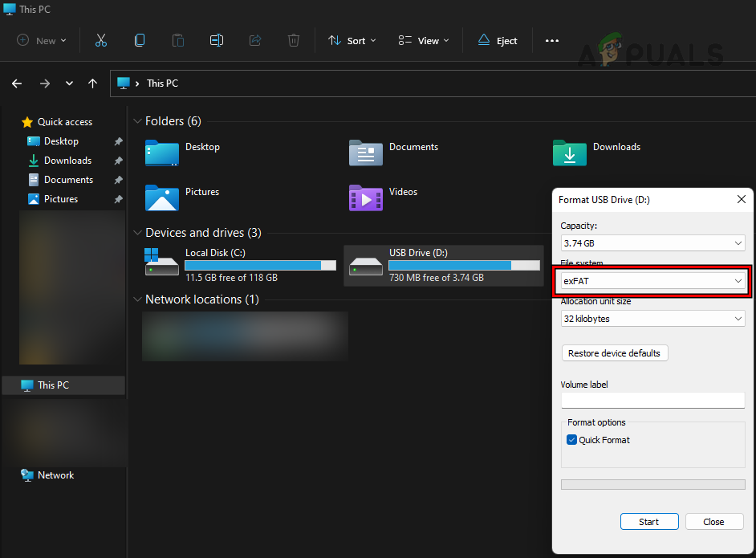This screenshot has width=756, height=558.
Task: Click the Delete icon in the toolbar
Action: pos(293,39)
